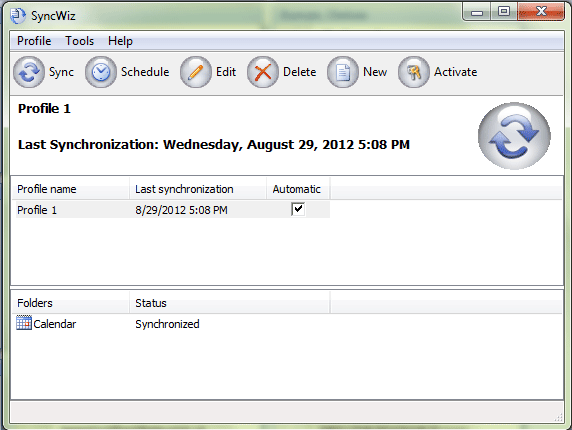Select the Profile 1 row in the list
Viewport: 572px width, 430px height.
(x=173, y=210)
